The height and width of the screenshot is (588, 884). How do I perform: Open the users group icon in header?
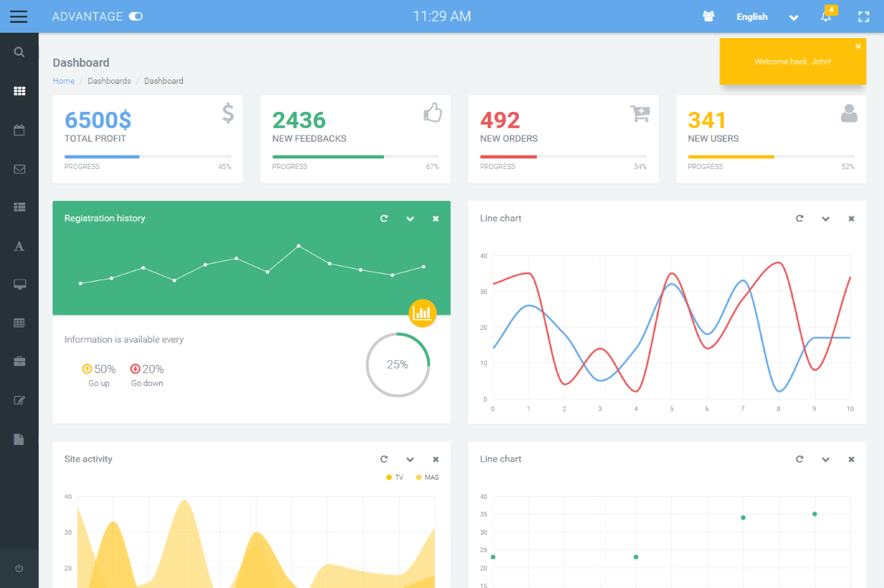pos(708,17)
